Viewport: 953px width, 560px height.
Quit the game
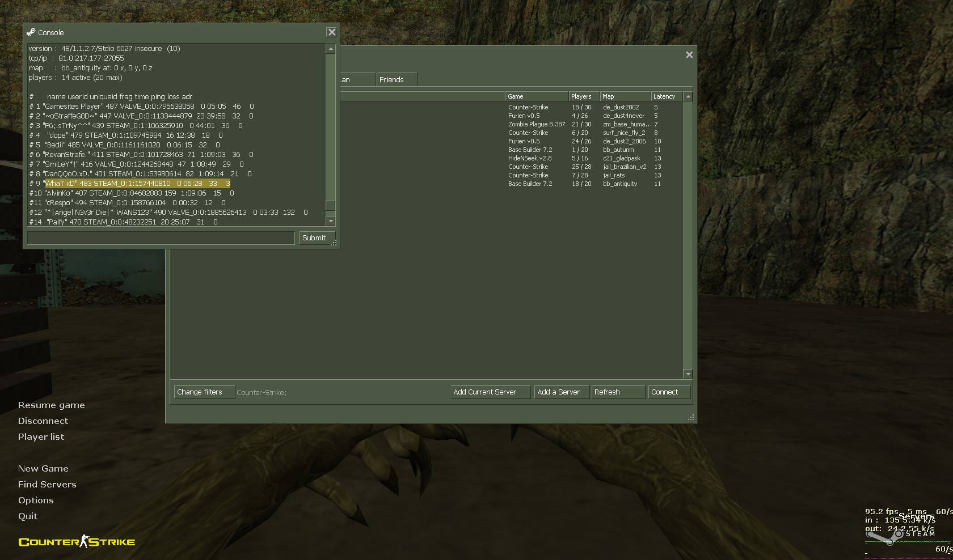[28, 516]
